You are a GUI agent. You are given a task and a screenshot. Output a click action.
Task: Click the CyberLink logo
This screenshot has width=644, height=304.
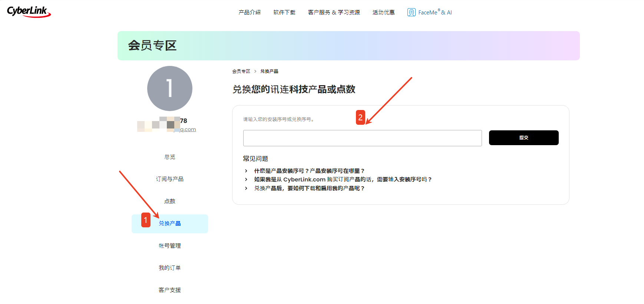29,11
